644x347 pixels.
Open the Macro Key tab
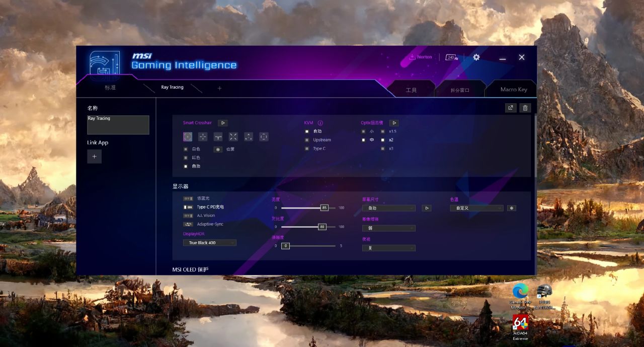point(514,90)
